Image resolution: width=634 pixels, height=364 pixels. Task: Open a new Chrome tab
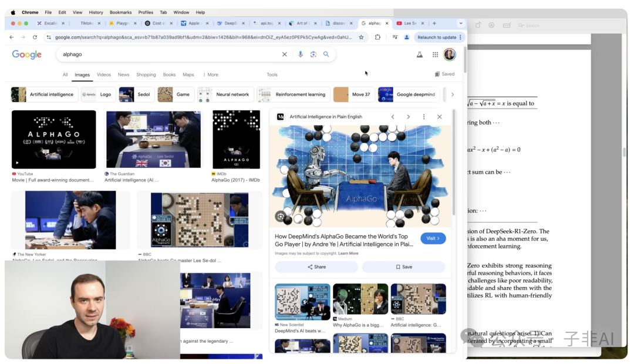(x=434, y=23)
